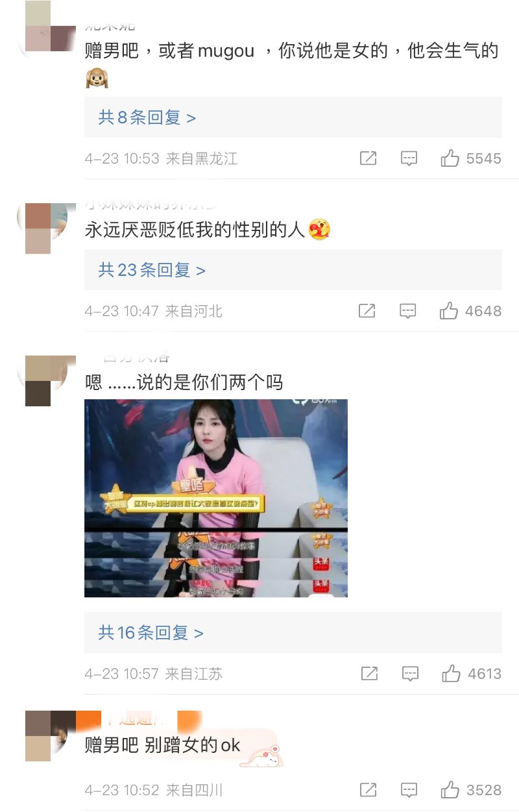Repost the comment posted from 河北
Image resolution: width=519 pixels, height=812 pixels.
[x=367, y=311]
